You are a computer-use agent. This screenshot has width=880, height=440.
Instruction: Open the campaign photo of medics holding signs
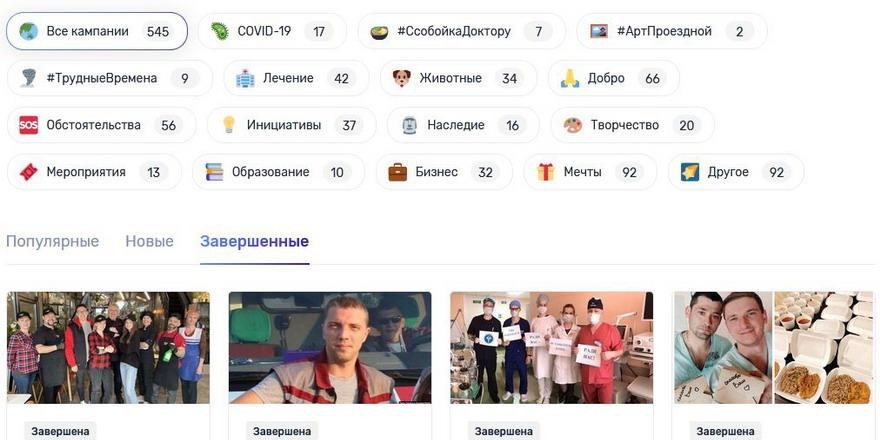tap(552, 347)
